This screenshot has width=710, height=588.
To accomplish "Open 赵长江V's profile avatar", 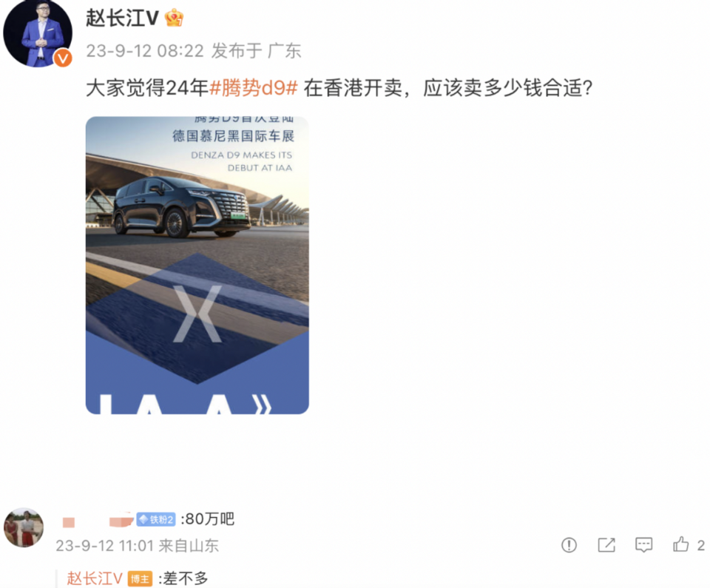I will (x=37, y=33).
